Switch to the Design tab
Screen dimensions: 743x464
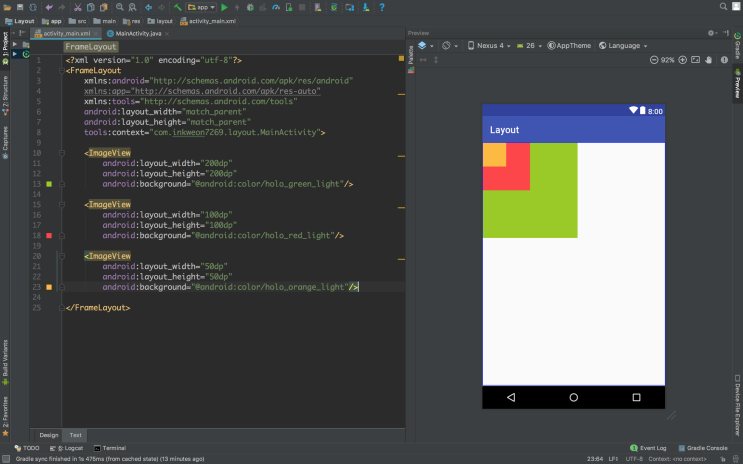coord(48,435)
